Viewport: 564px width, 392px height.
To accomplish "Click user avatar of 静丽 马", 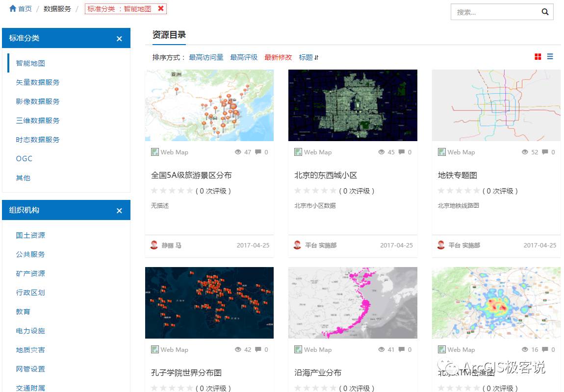I will point(154,245).
